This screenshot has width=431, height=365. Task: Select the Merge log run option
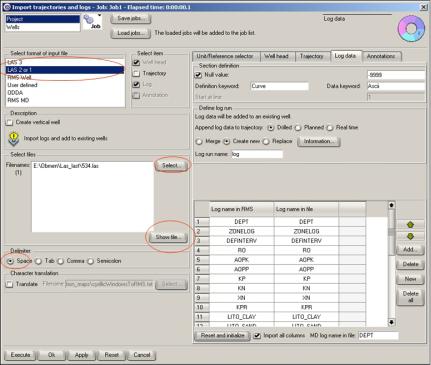point(199,142)
